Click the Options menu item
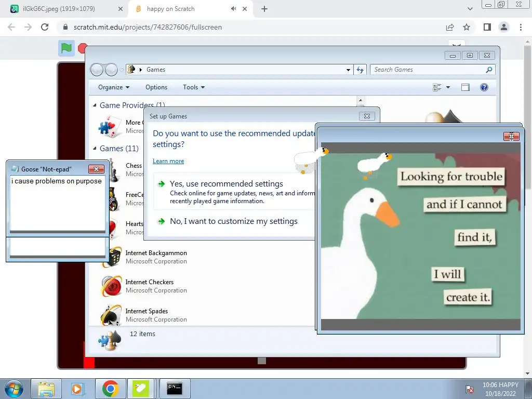 (x=156, y=87)
